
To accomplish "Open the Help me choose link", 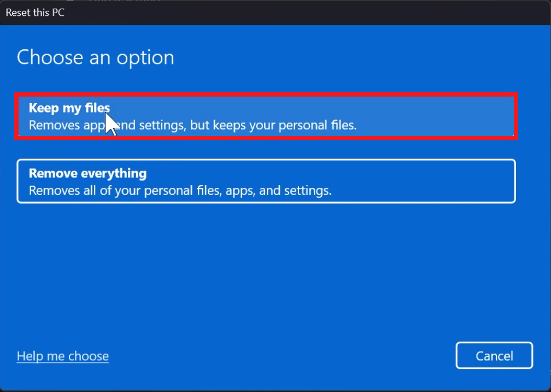I will (63, 356).
